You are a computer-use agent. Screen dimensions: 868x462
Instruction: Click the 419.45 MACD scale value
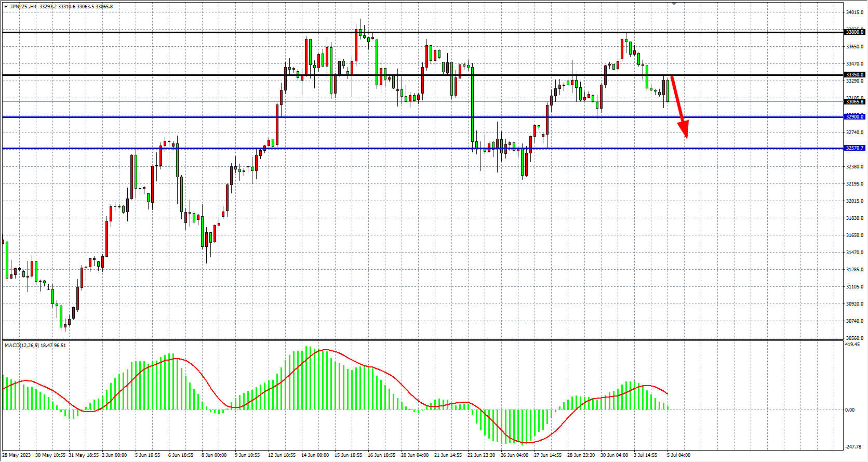point(852,345)
